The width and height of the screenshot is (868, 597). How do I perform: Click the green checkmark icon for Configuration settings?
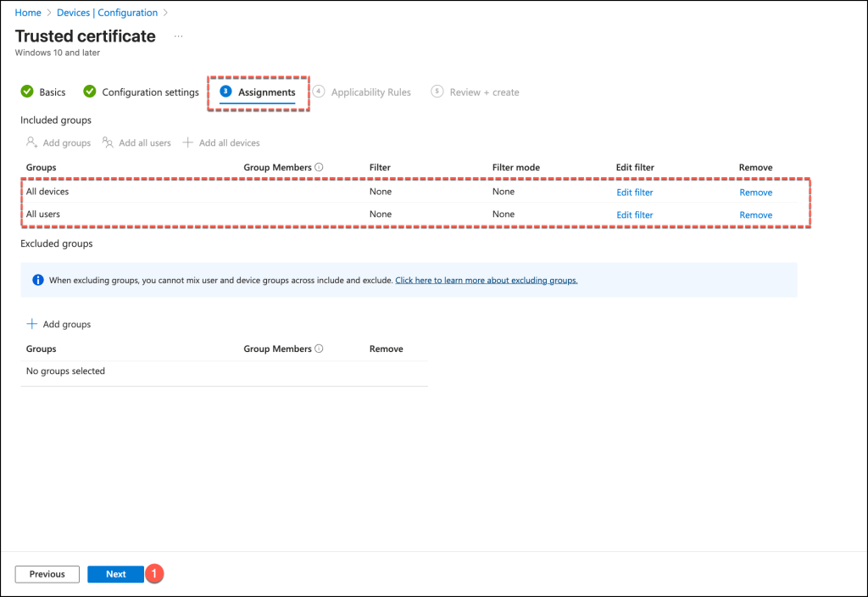click(x=90, y=92)
